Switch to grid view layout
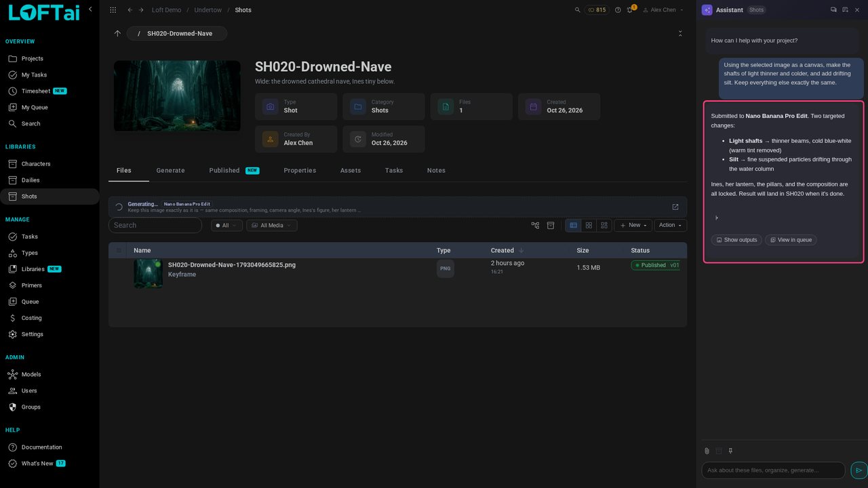Screen dimensions: 868x488 tap(589, 225)
